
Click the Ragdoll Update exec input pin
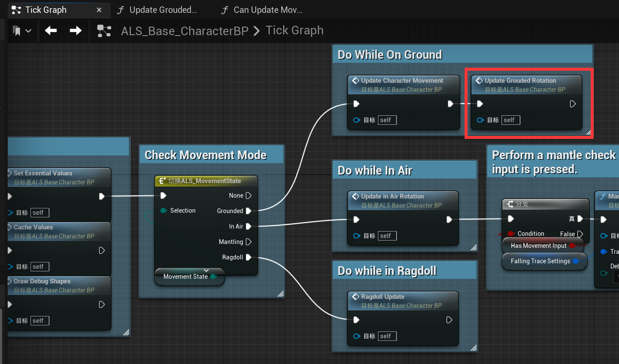(356, 320)
